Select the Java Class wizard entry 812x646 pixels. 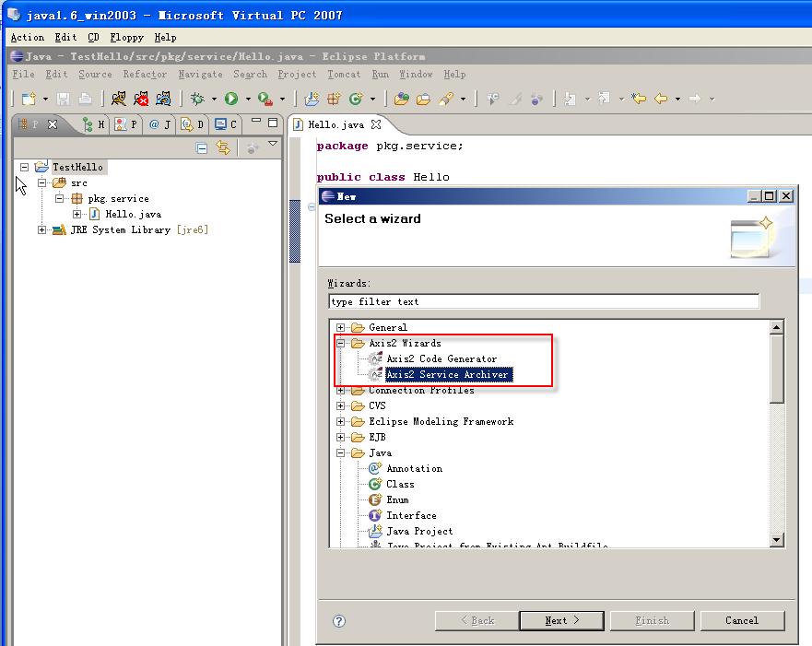click(400, 484)
